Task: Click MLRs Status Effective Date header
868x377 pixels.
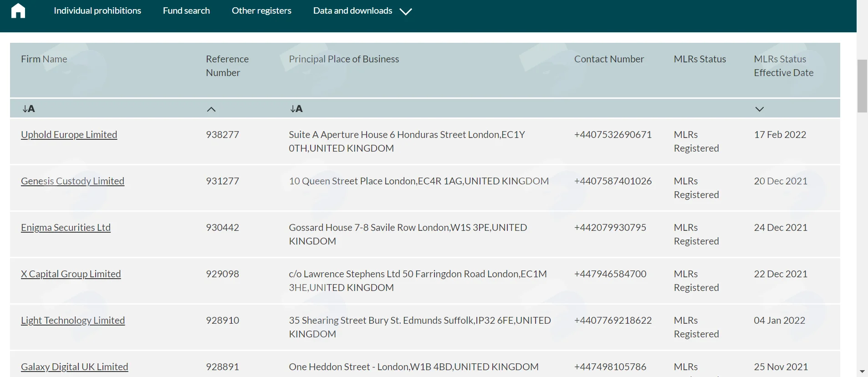Action: (784, 66)
